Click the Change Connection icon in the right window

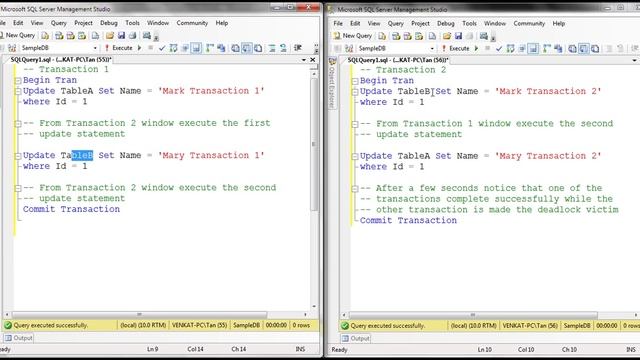[x=349, y=48]
